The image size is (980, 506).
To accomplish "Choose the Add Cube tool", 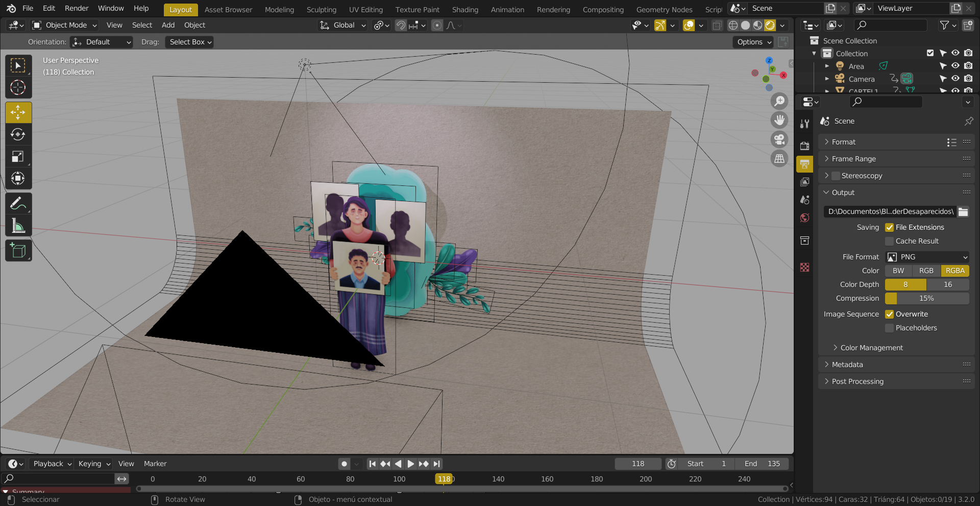I will click(x=18, y=251).
